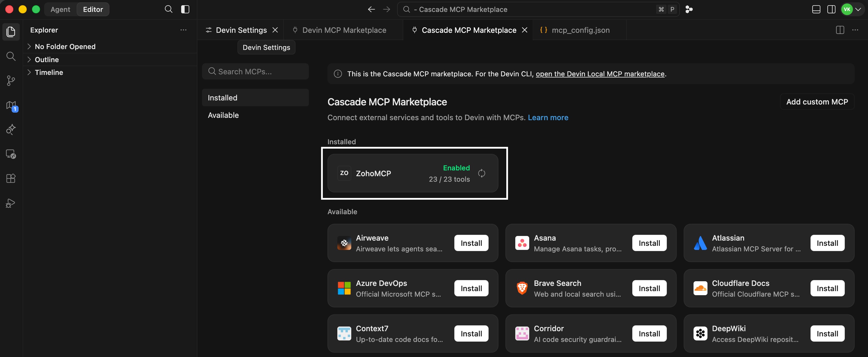The width and height of the screenshot is (868, 357).
Task: Click the info icon in marketplace banner
Action: pos(338,74)
